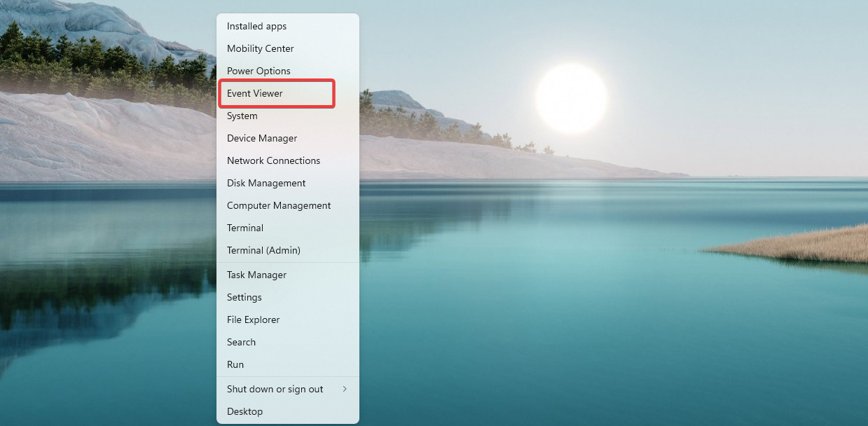Launch File Explorer

[x=252, y=319]
